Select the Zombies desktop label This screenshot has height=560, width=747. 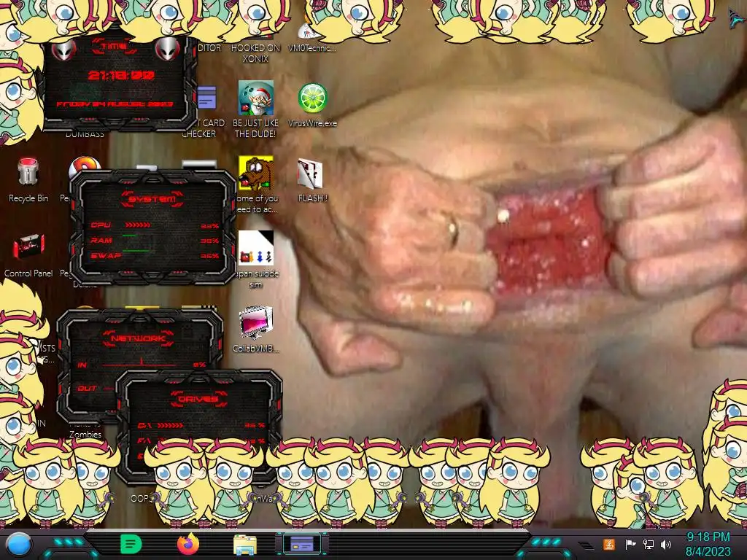tap(85, 434)
